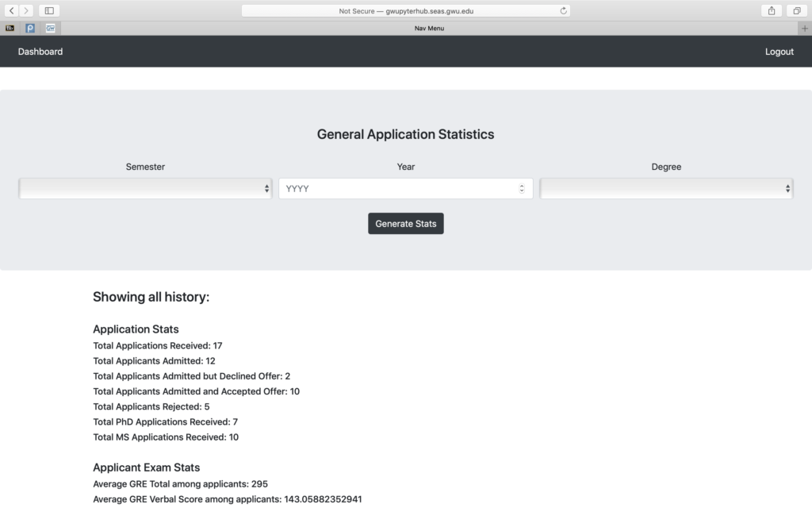Click the General Application Statistics heading
Viewport: 812px width, 508px height.
point(405,134)
